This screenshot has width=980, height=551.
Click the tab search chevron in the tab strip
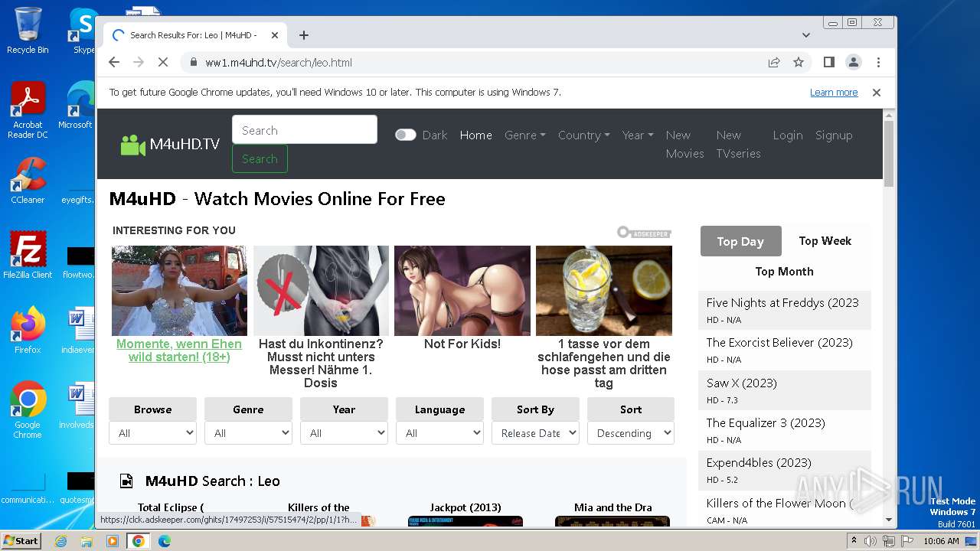click(x=805, y=35)
